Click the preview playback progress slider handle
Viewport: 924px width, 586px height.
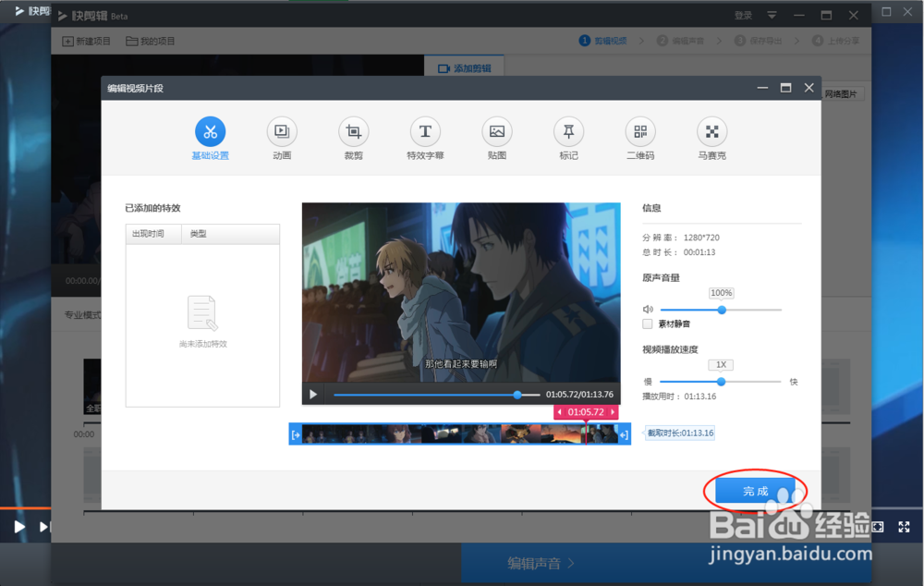pyautogui.click(x=517, y=395)
